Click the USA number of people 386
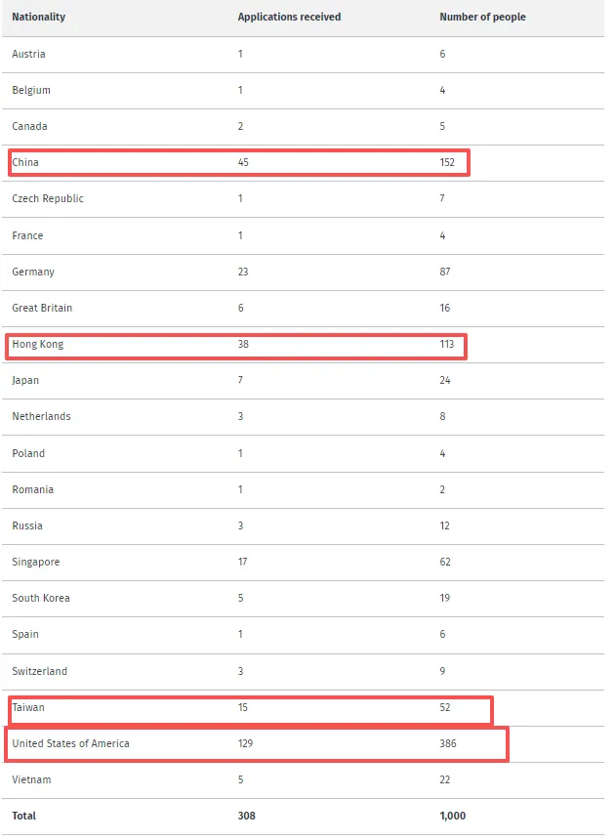Viewport: 616px width, 840px height. pos(449,744)
